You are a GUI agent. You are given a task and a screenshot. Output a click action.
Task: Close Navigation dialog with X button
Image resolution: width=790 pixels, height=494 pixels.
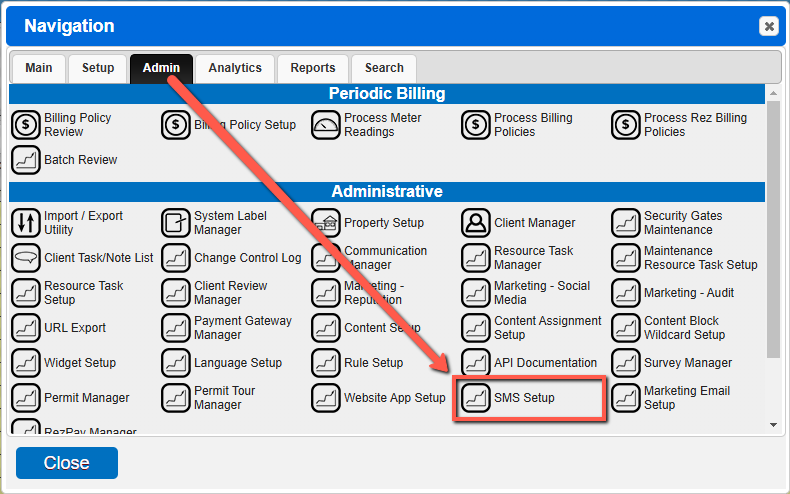(x=769, y=26)
